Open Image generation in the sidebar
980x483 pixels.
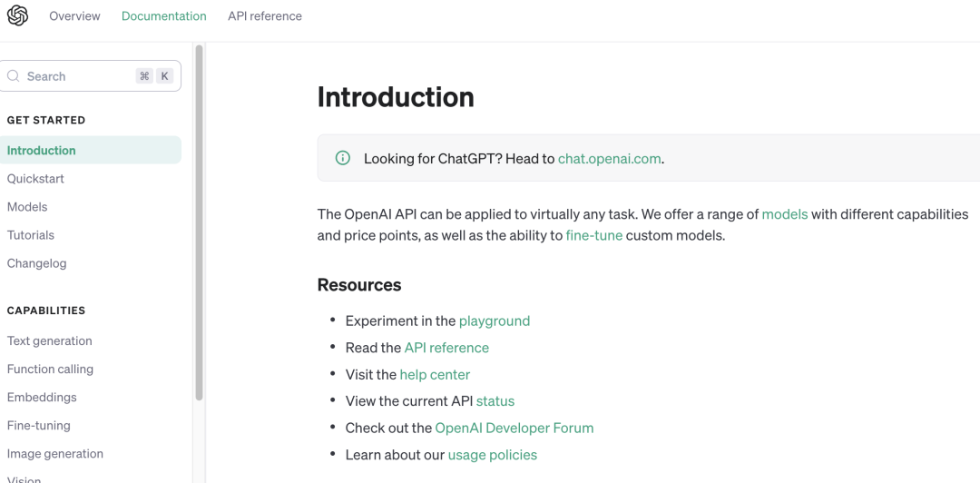55,454
